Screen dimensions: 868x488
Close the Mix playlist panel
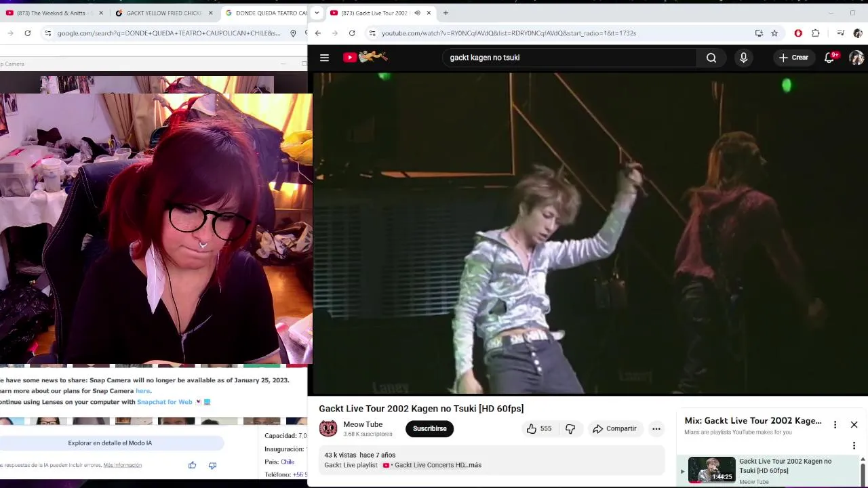click(854, 424)
